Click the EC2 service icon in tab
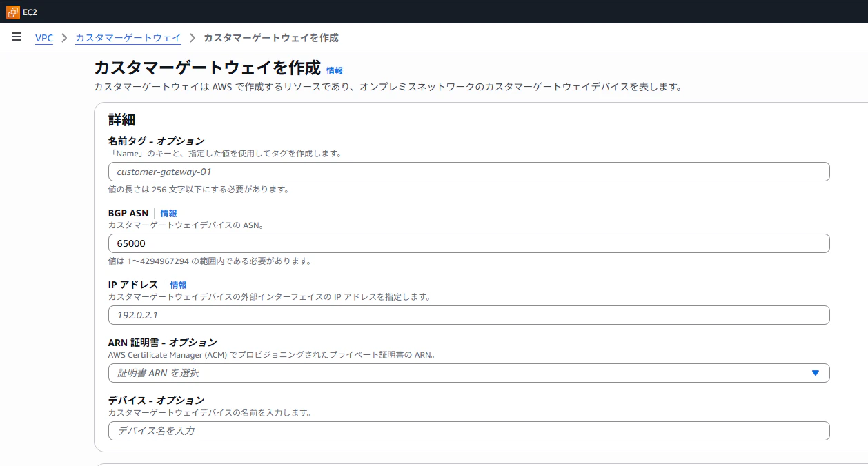 pos(13,12)
